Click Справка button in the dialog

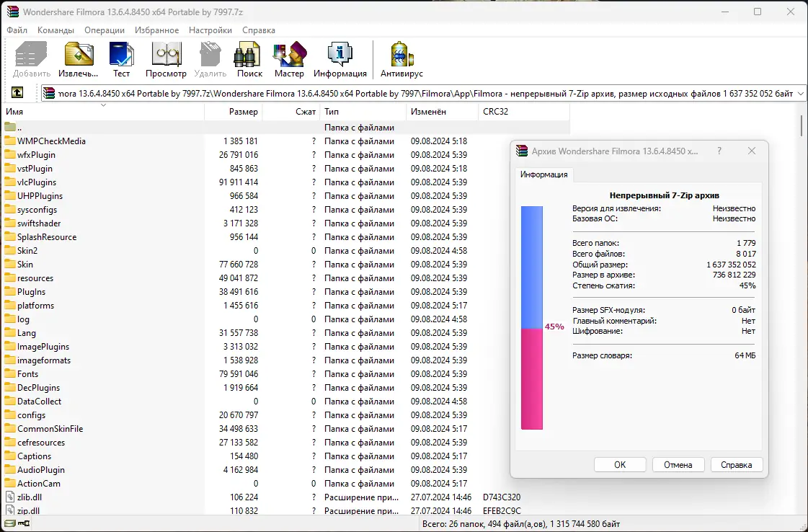click(737, 464)
